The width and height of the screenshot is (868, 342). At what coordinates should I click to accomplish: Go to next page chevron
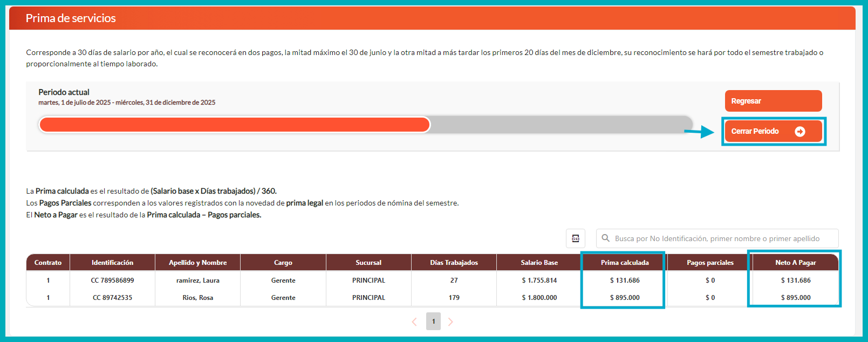click(450, 322)
